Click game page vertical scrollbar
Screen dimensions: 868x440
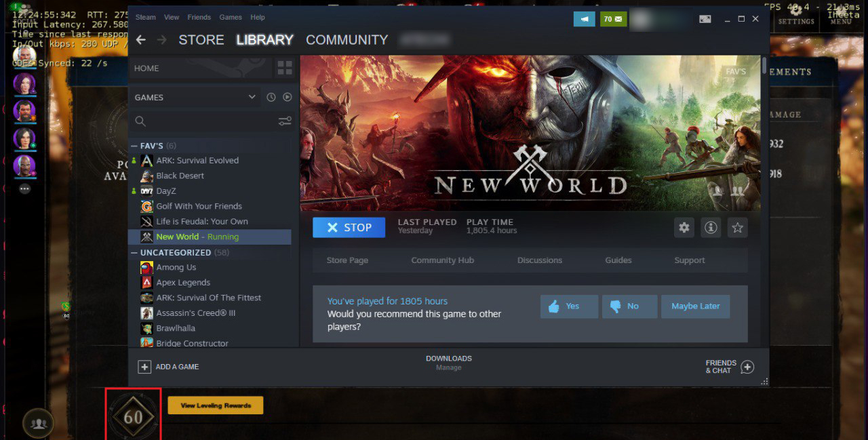pos(765,66)
